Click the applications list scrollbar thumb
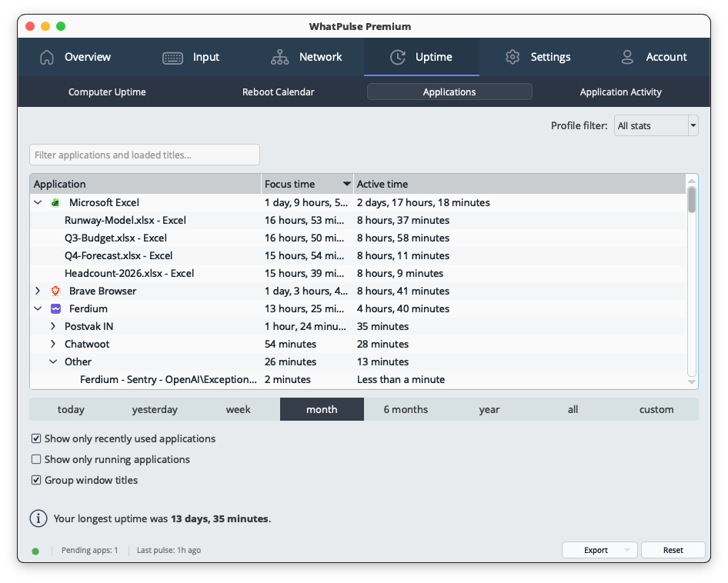The height and width of the screenshot is (583, 728). (692, 200)
